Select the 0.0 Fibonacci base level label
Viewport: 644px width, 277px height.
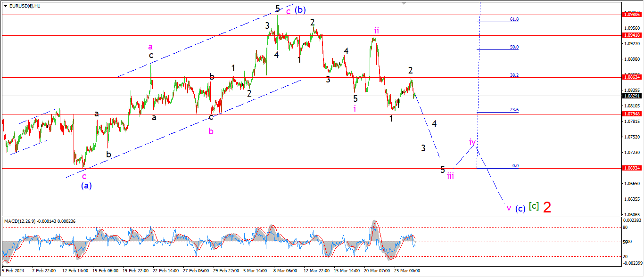(515, 166)
